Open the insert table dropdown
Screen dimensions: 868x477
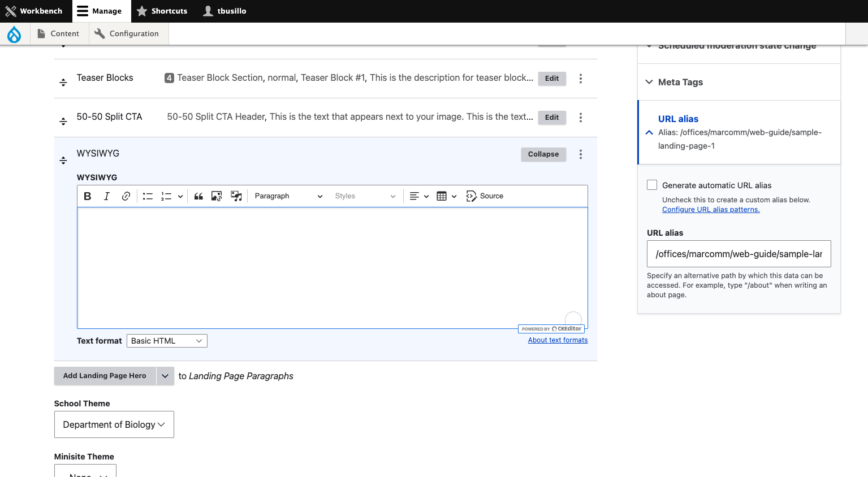coord(447,196)
